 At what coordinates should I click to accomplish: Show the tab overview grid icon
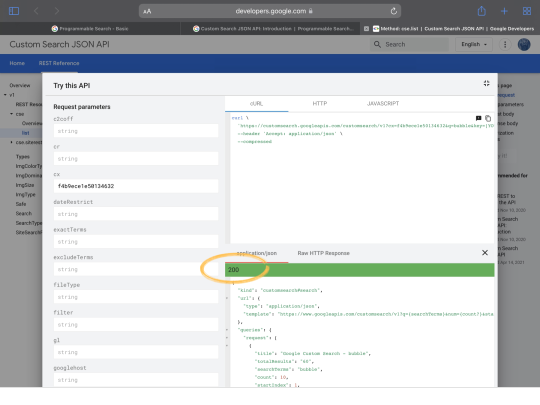pos(527,11)
